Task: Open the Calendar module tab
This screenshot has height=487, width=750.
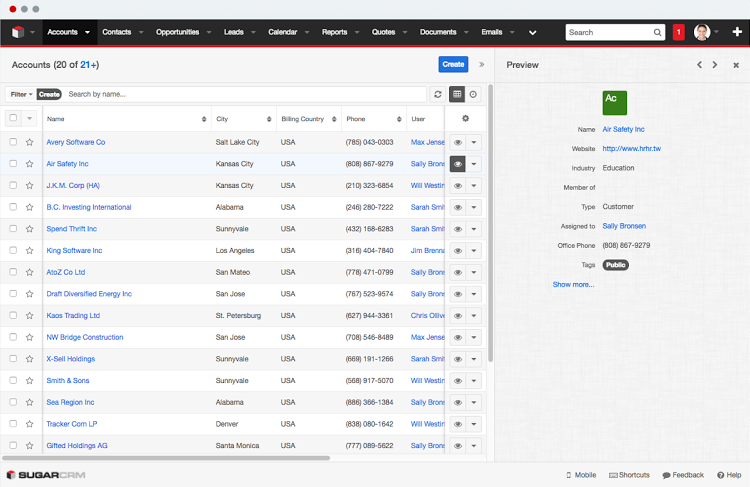Action: pyautogui.click(x=282, y=32)
